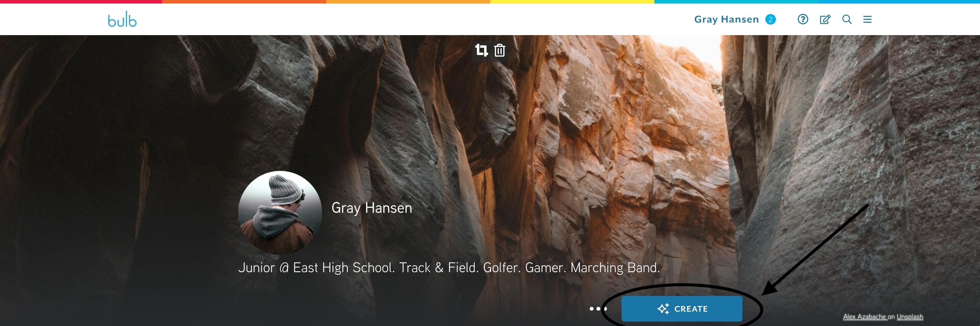
Task: Click the bio text starting with Junior
Action: 449,267
